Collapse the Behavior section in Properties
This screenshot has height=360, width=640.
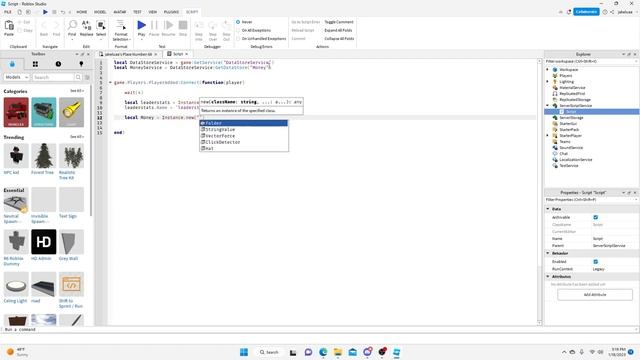point(548,253)
